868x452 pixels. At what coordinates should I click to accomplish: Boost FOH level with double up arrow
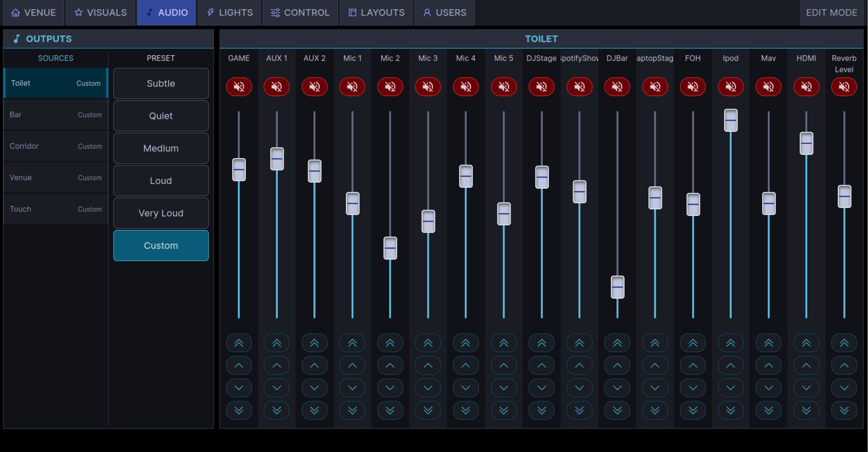pos(693,343)
